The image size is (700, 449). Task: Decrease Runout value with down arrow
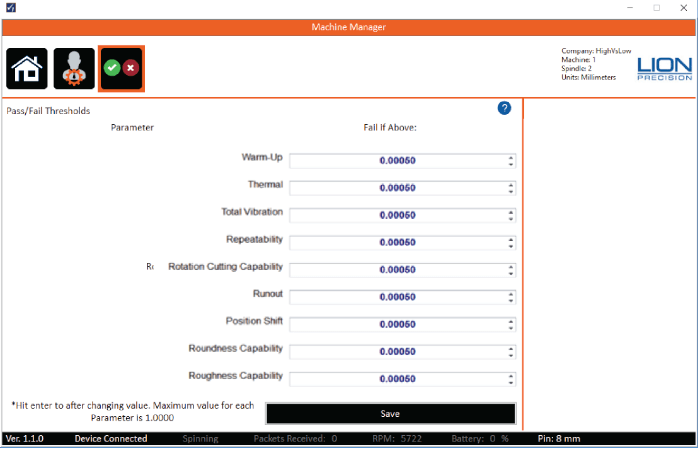(x=511, y=300)
